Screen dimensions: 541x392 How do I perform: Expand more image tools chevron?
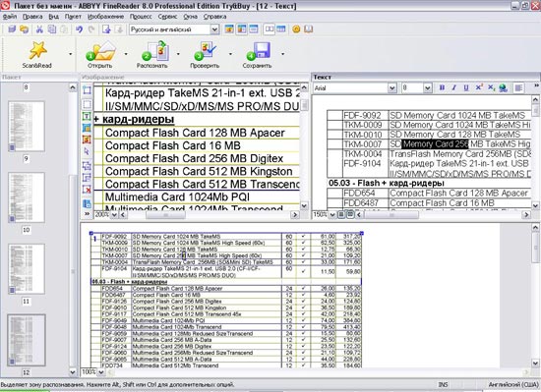point(87,214)
